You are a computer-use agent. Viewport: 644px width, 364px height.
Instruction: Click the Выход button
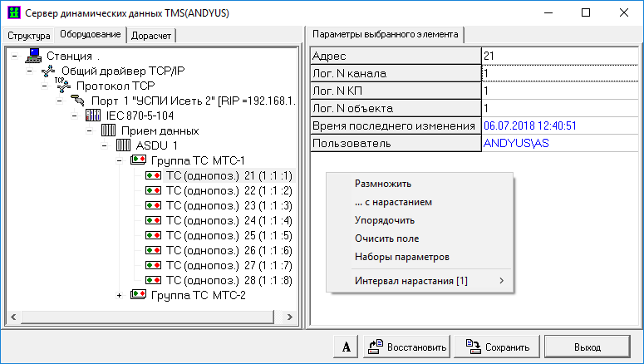coord(587,347)
